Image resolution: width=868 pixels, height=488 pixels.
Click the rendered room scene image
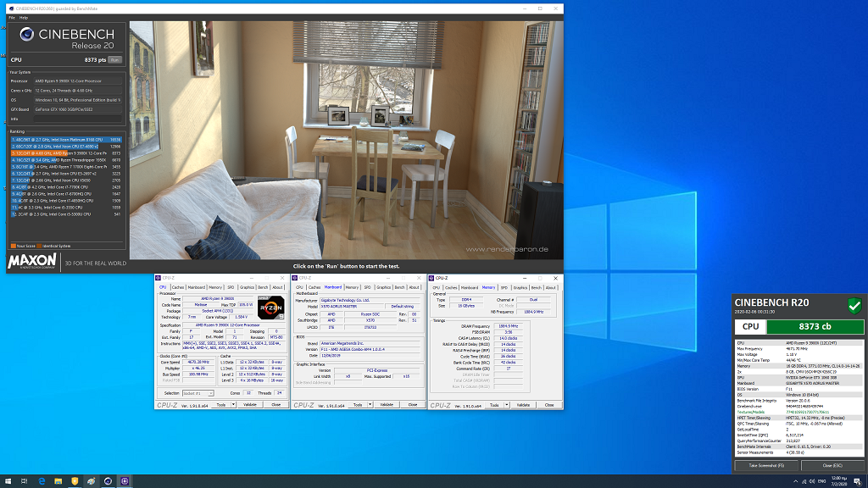coord(347,140)
